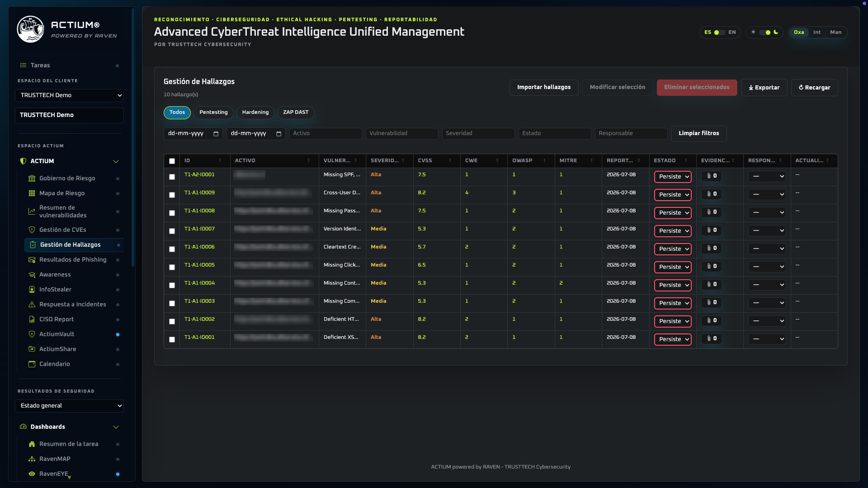Open Responsable dropdown for T1-A1-ID002
The height and width of the screenshot is (488, 868).
click(767, 321)
